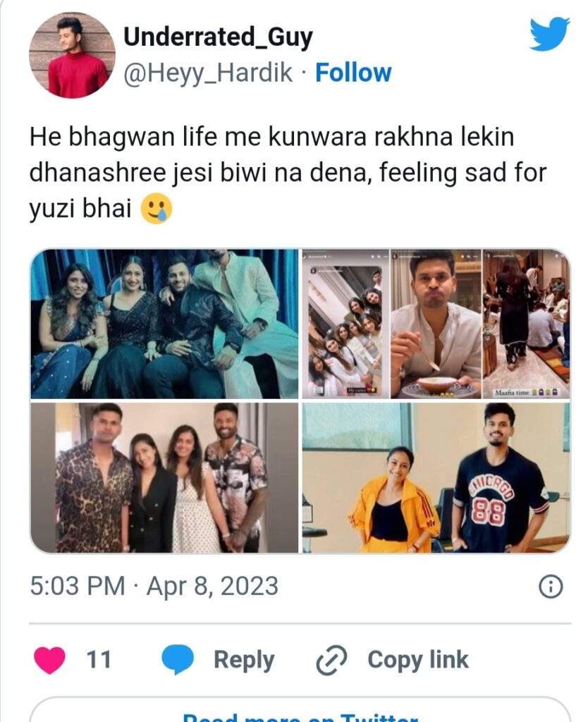Open the 5:03 PM Apr 8, 2023 timestamp
The width and height of the screenshot is (588, 722).
pyautogui.click(x=154, y=586)
